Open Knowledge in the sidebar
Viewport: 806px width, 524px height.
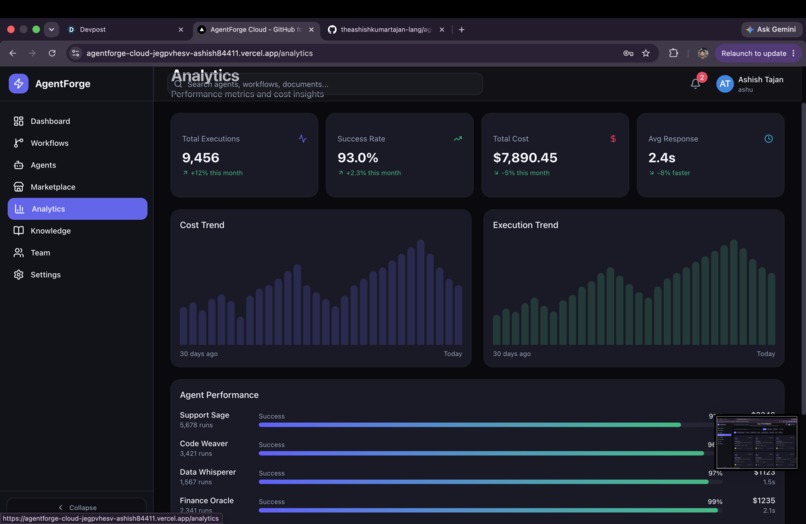77,231
